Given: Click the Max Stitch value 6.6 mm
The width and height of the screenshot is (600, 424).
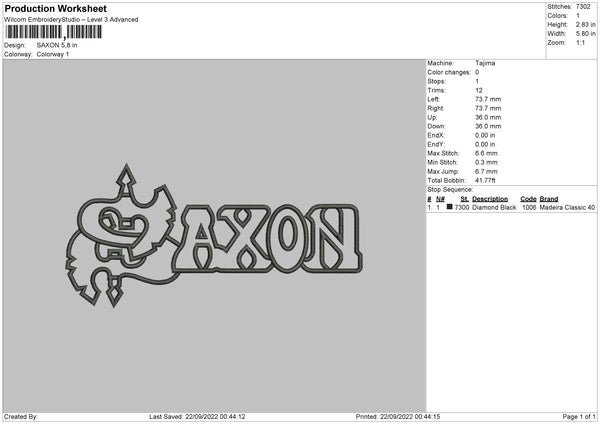Looking at the screenshot, I should pos(486,153).
